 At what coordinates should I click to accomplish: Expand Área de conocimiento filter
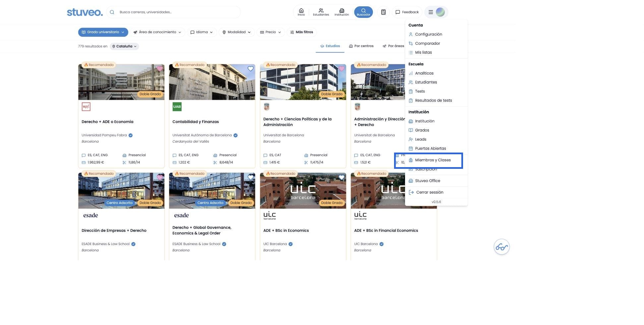pos(157,32)
